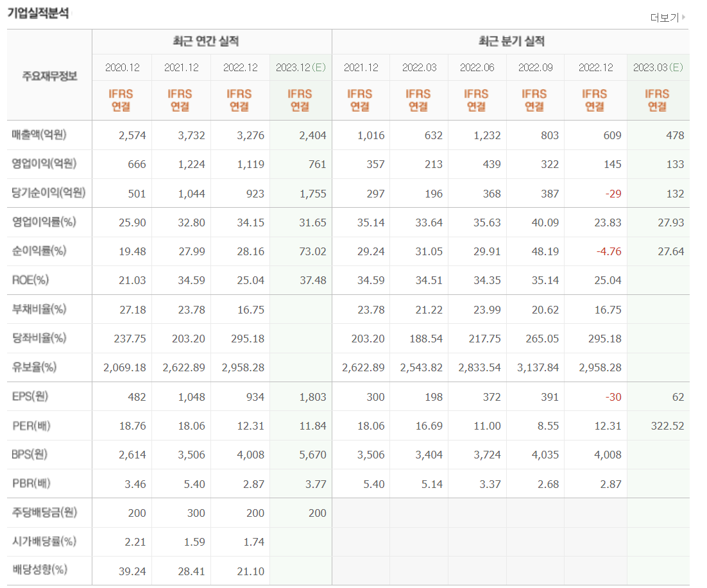Viewport: 707px width, 588px height.
Task: Click the quarterly 2022.06 column header
Action: (477, 67)
